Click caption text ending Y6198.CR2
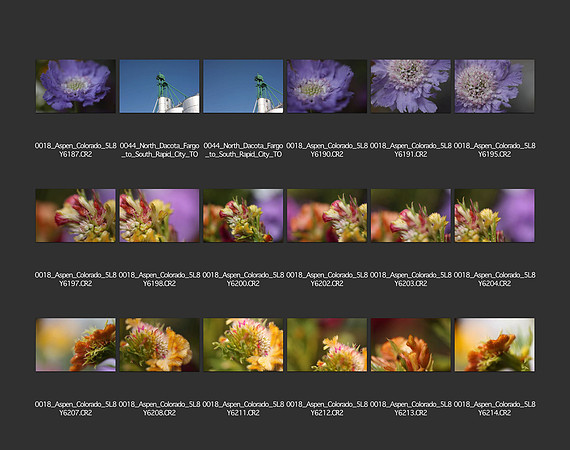 click(159, 279)
